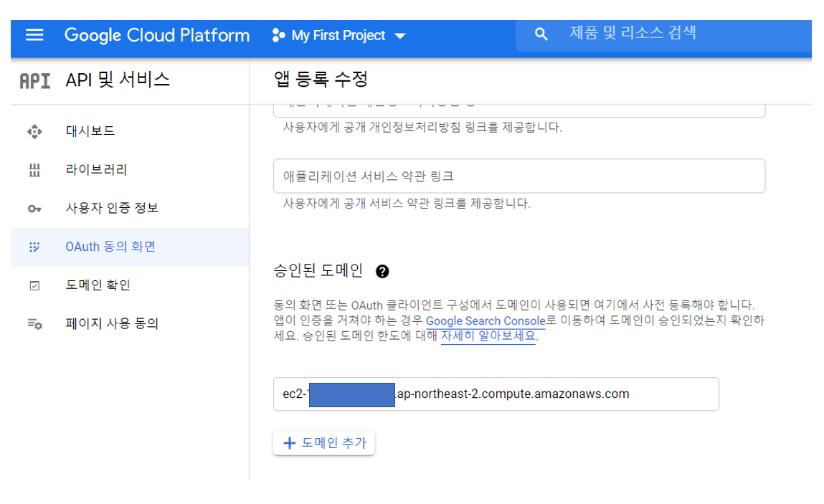Open the Google Search Console link
Image resolution: width=824 pixels, height=504 pixels.
486,320
